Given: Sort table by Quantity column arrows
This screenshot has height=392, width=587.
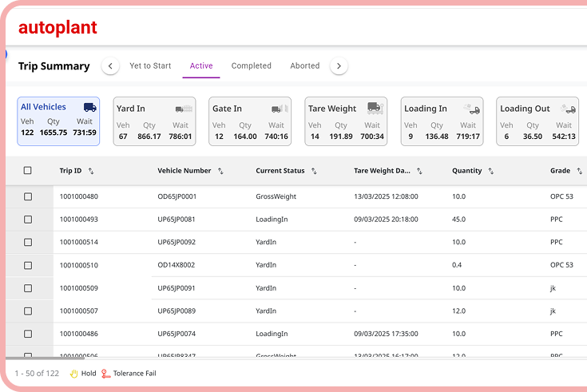Looking at the screenshot, I should (490, 171).
